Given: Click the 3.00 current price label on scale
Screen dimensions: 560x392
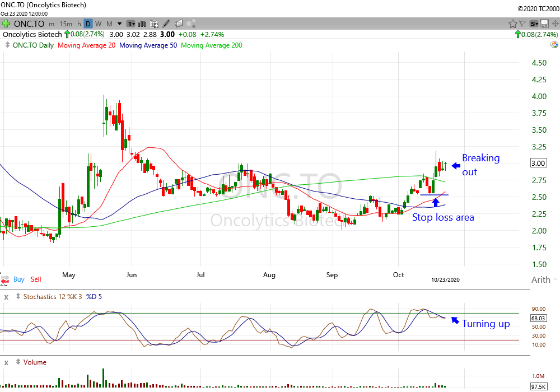Looking at the screenshot, I should [x=538, y=163].
